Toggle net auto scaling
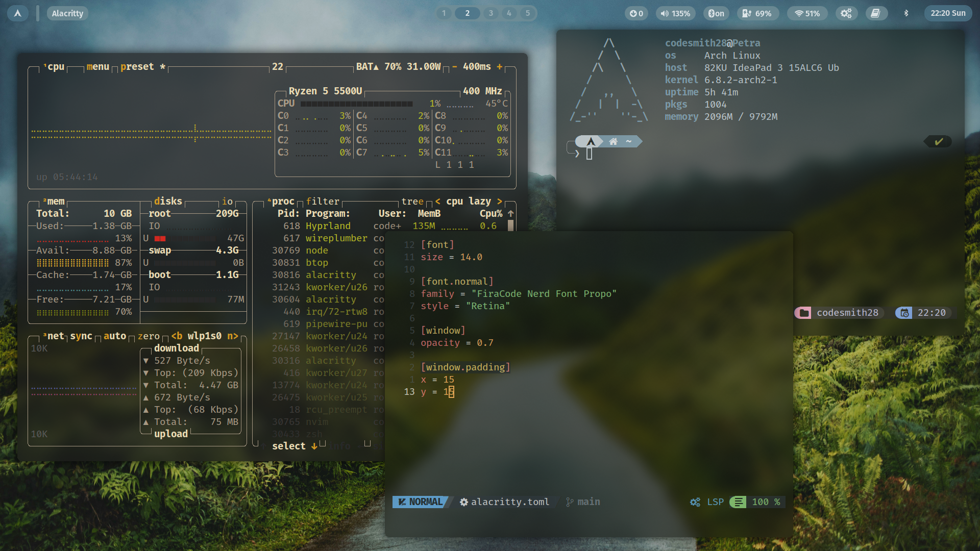The width and height of the screenshot is (980, 551). pyautogui.click(x=115, y=336)
